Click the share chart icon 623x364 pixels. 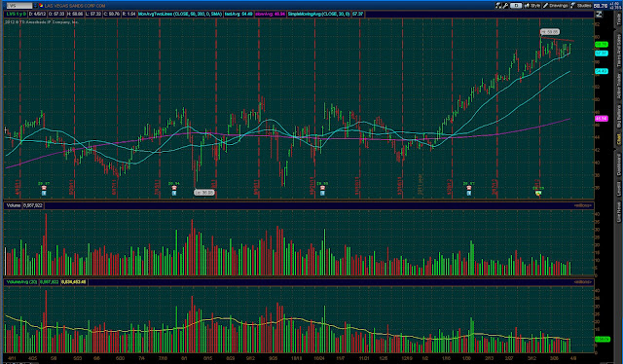coord(498,6)
